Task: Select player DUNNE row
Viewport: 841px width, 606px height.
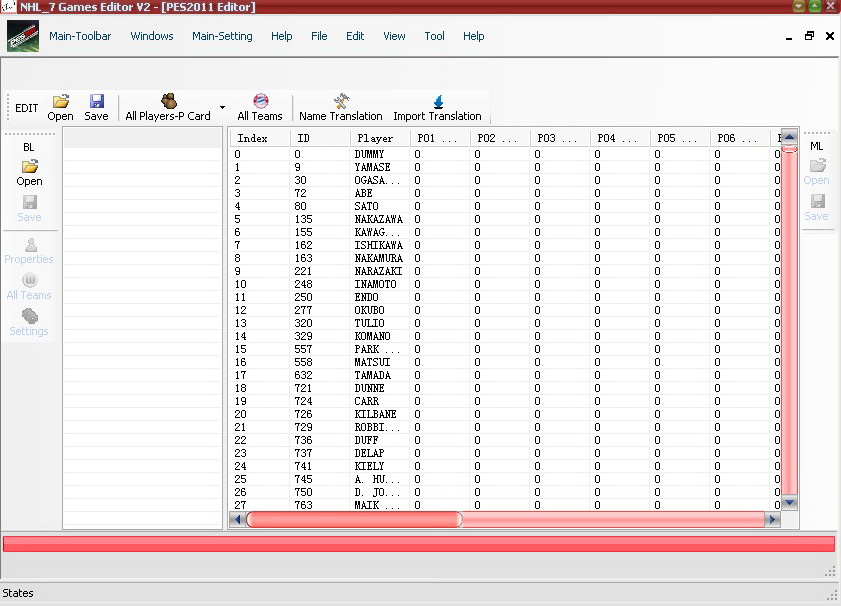Action: 505,388
